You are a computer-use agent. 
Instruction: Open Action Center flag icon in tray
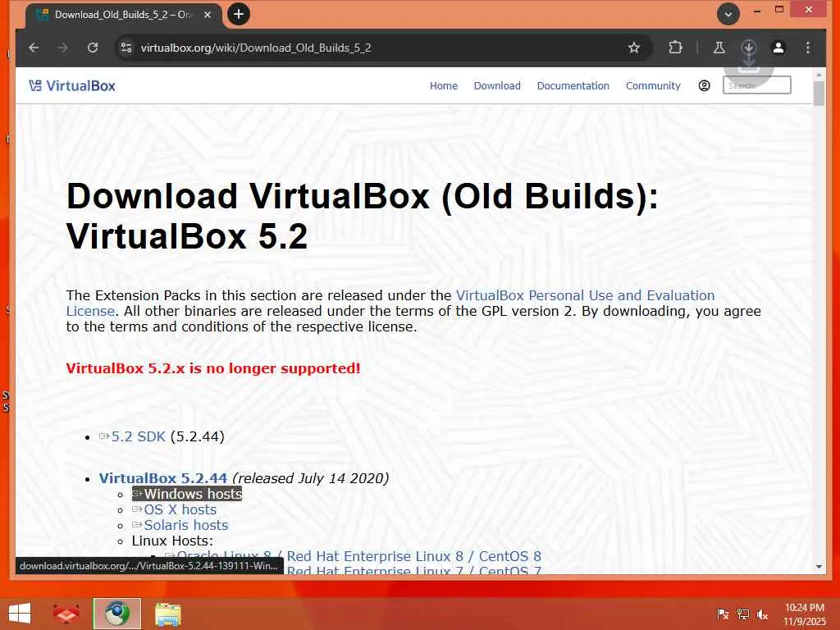(x=723, y=614)
